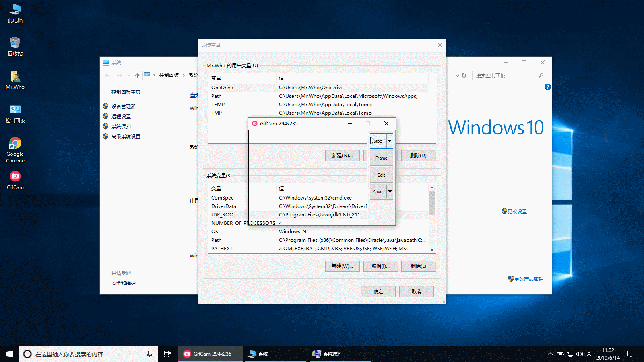Click the system variables scrollbar thumb

pyautogui.click(x=432, y=203)
